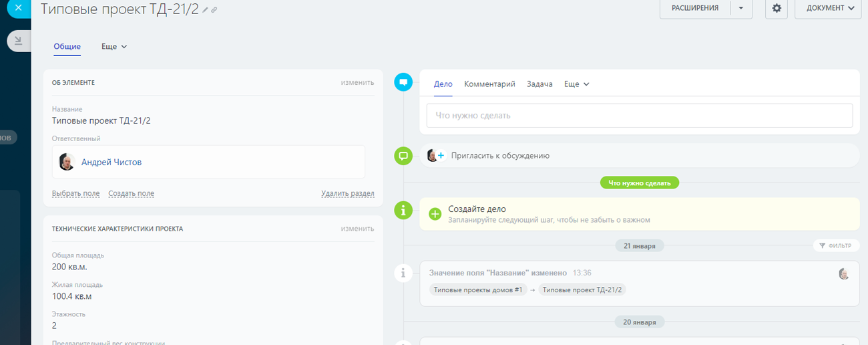The image size is (868, 345).
Task: Click Удалить раздел link
Action: coord(347,193)
